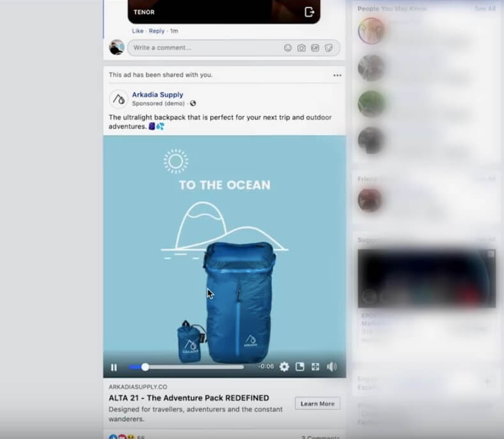Click the sponsored video thumbnail in right sidebar

click(427, 278)
